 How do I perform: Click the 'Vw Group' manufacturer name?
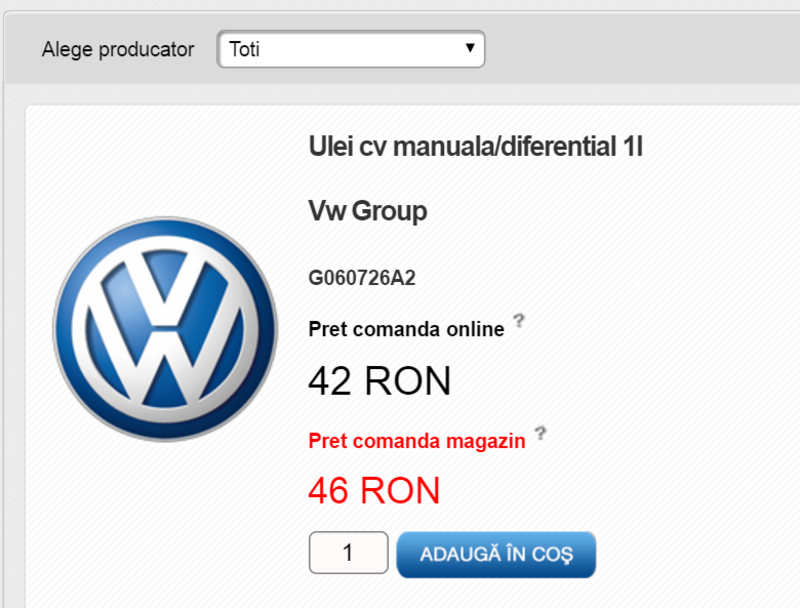pyautogui.click(x=368, y=211)
